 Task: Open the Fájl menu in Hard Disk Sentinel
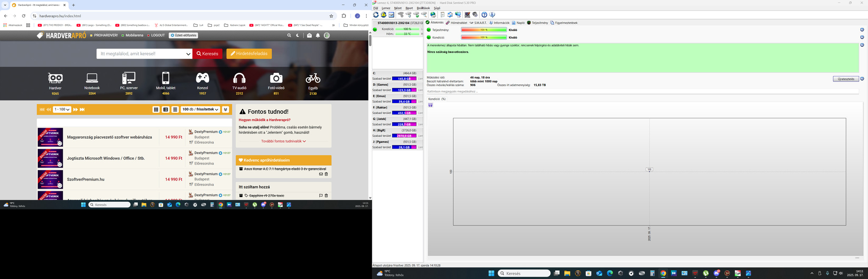click(375, 8)
